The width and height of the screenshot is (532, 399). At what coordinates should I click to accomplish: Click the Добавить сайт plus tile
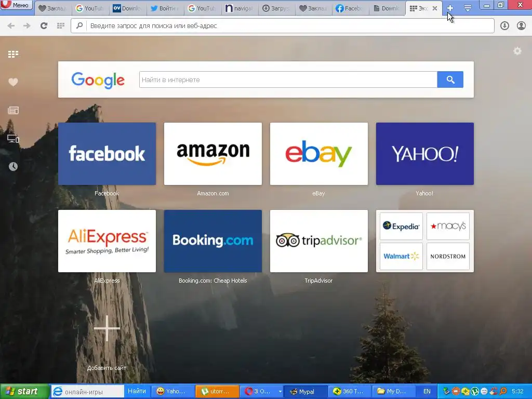[107, 328]
